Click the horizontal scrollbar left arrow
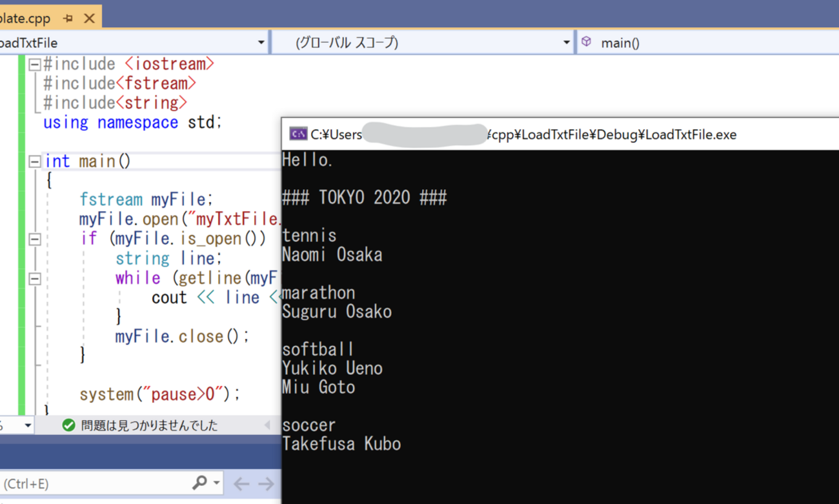 pos(267,425)
